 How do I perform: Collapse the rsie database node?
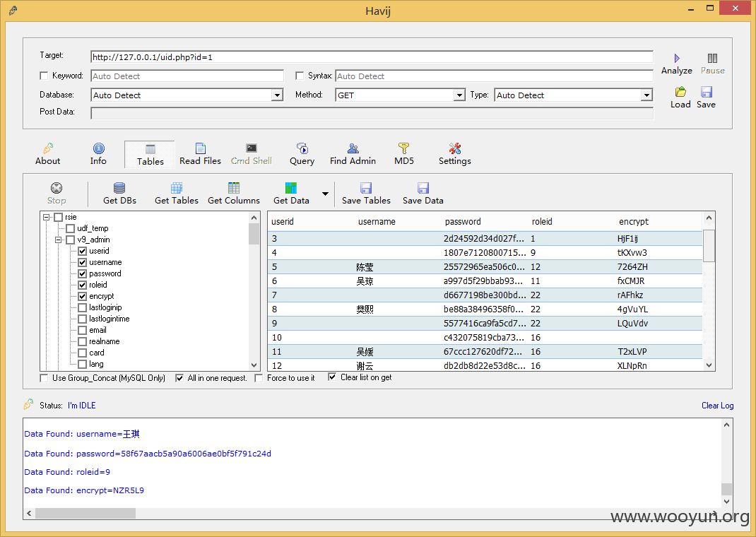47,218
